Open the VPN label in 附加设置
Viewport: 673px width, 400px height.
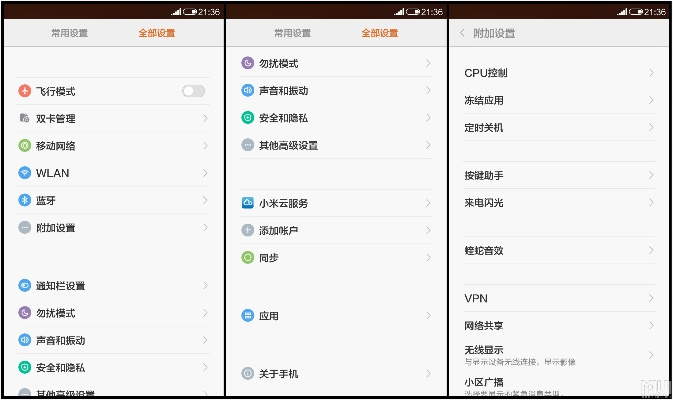pyautogui.click(x=476, y=298)
